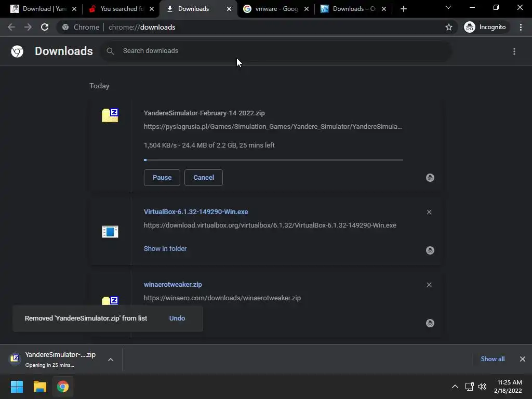Click the address bar showing chrome://downloads

pos(250,27)
